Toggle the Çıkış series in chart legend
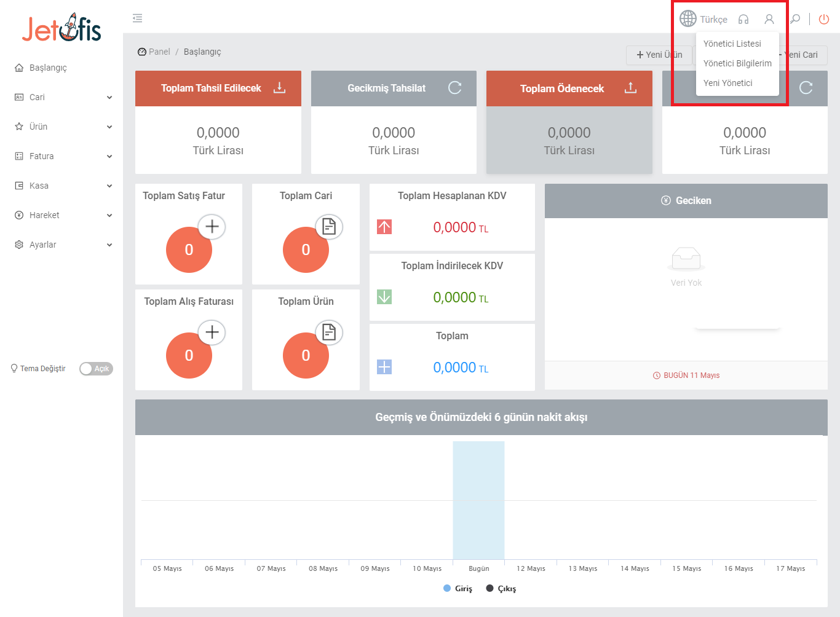Viewport: 840px width, 617px height. tap(501, 588)
